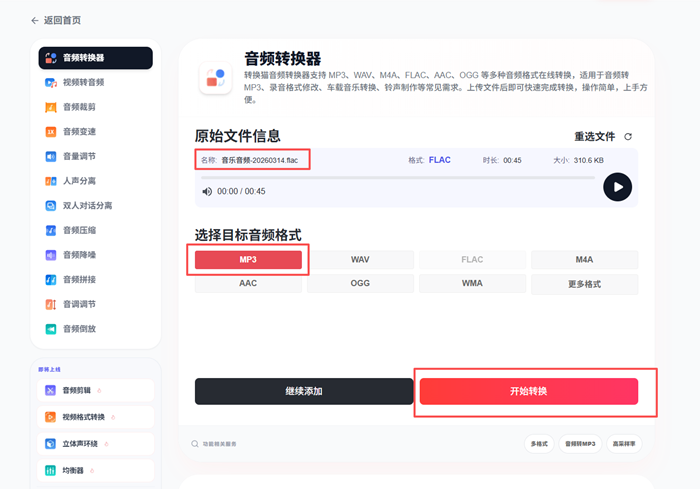Click the 音频降噪 sidebar icon
The height and width of the screenshot is (489, 700).
coord(51,255)
